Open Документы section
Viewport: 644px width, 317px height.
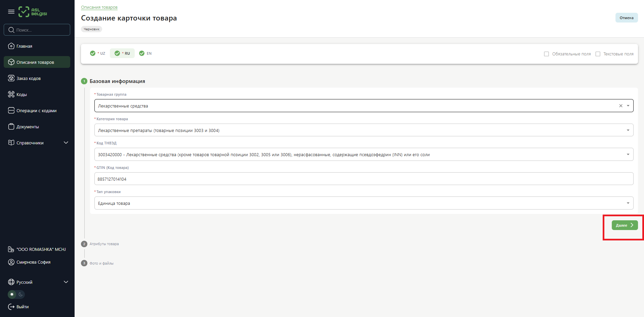tap(28, 127)
